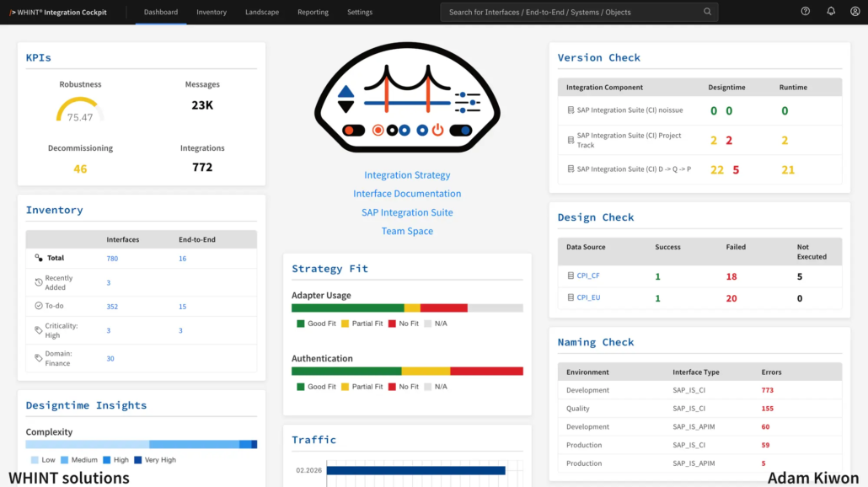Click the Recently Added clock icon
The height and width of the screenshot is (487, 868).
39,282
